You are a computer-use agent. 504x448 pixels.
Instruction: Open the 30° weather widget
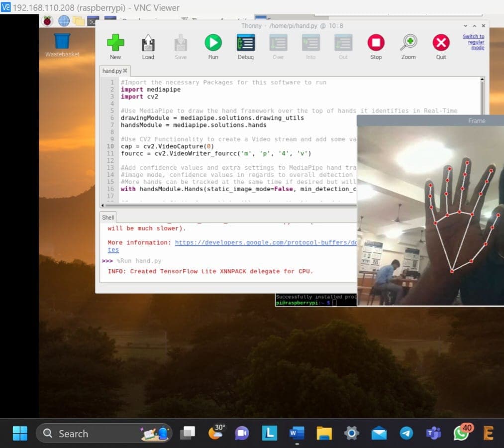pyautogui.click(x=215, y=432)
